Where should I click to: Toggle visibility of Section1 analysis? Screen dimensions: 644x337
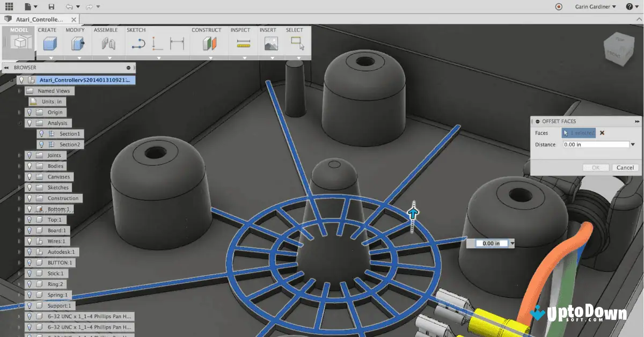[x=42, y=134]
